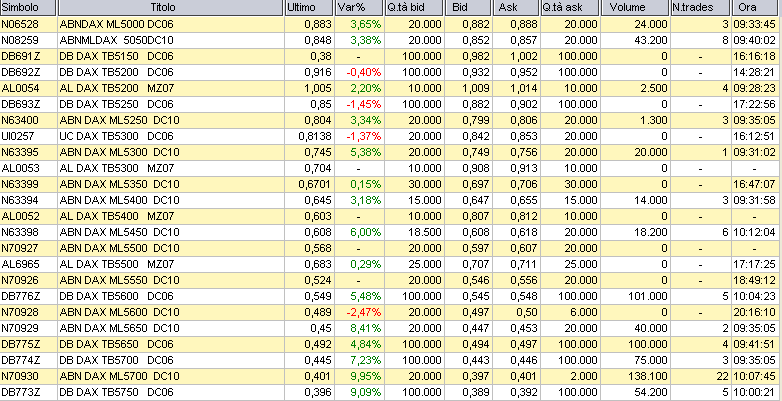The image size is (782, 401).
Task: Sort by the Simbolo column header
Action: (28, 7)
